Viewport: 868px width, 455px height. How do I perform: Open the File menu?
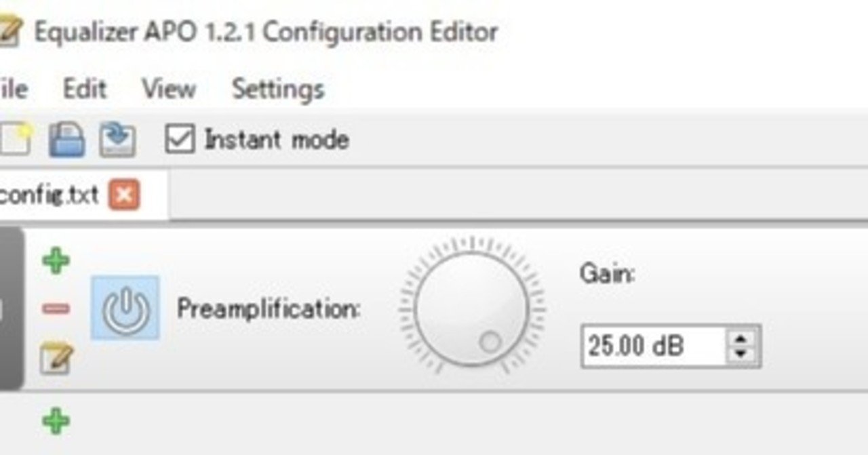12,89
